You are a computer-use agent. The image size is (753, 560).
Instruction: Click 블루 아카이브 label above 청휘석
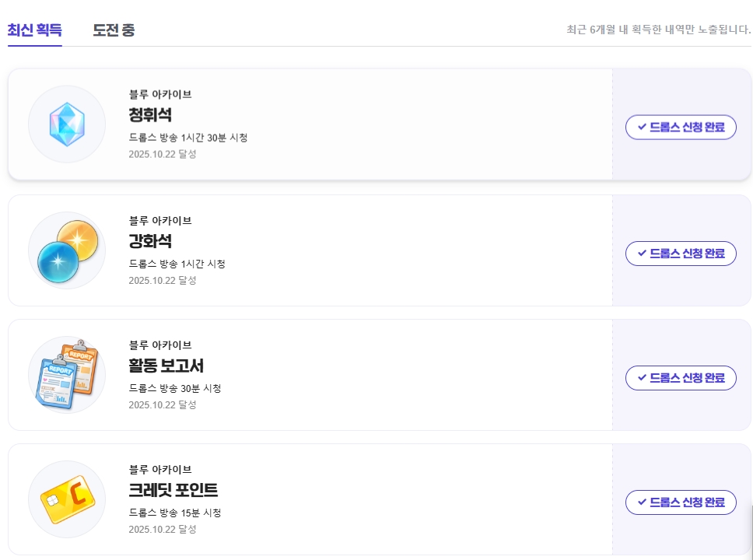click(160, 94)
